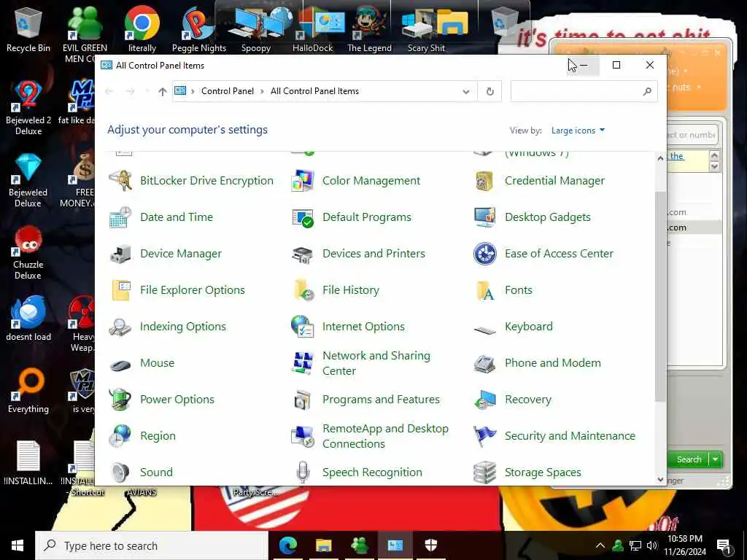Select the Bejeweled Deluxe diamond shortcut

[x=28, y=181]
